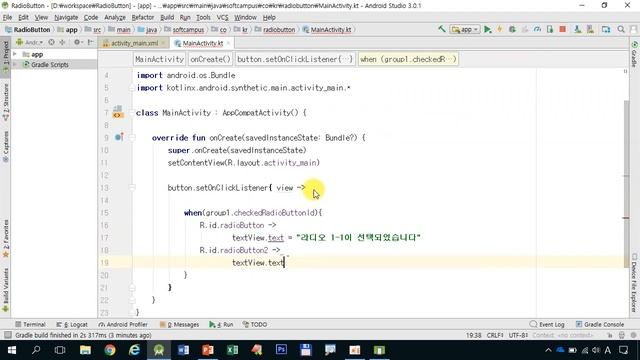Toggle the Device File Explorer panel

tap(635, 283)
